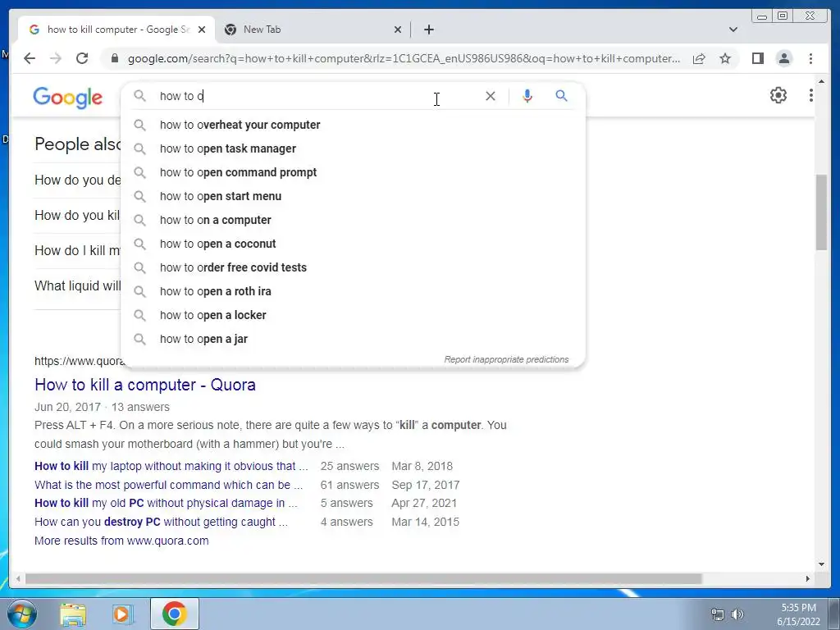Choose 'how to order free covid tests'
The height and width of the screenshot is (630, 840).
pos(353,267)
